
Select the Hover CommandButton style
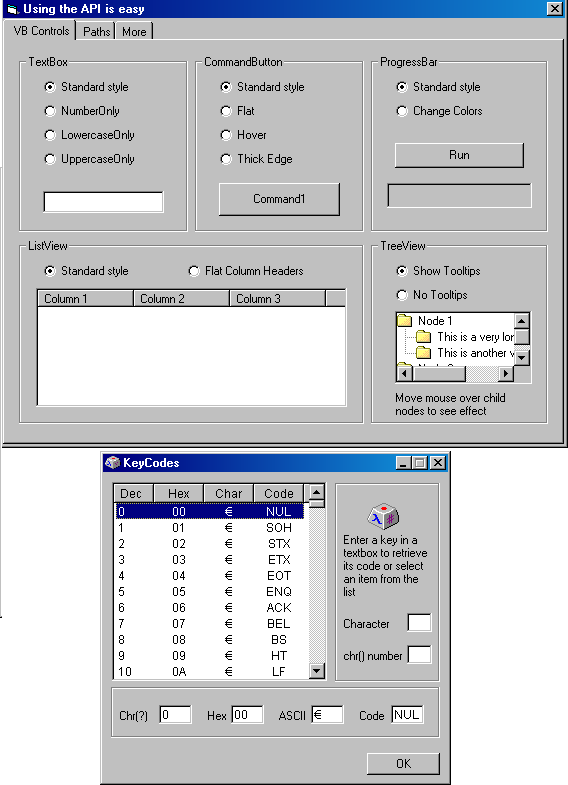(x=226, y=135)
